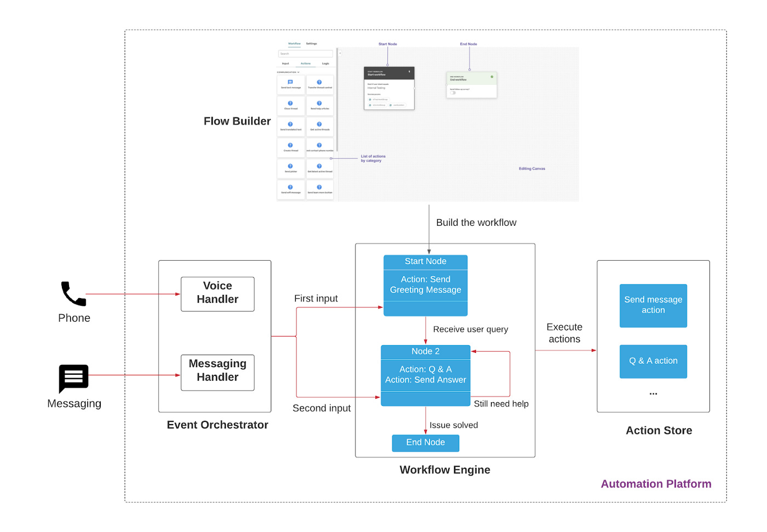The image size is (767, 532).
Task: Open the Logic tab
Action: point(325,64)
